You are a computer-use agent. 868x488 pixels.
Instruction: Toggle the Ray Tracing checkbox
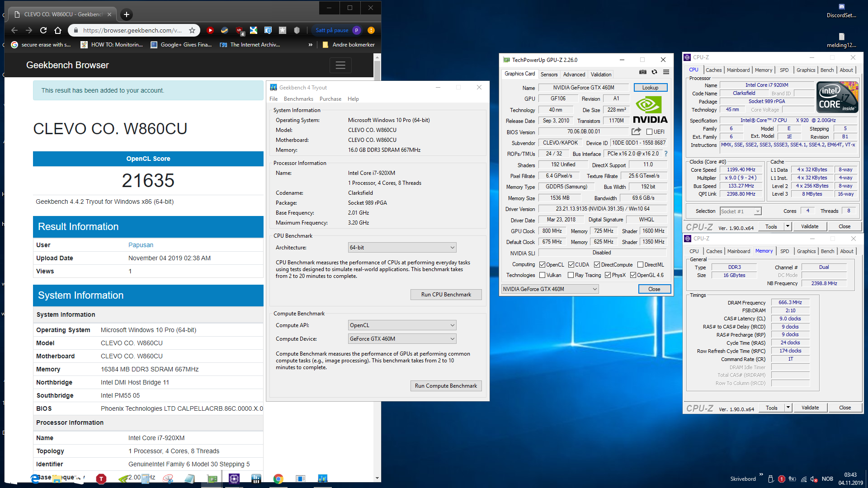tap(571, 275)
